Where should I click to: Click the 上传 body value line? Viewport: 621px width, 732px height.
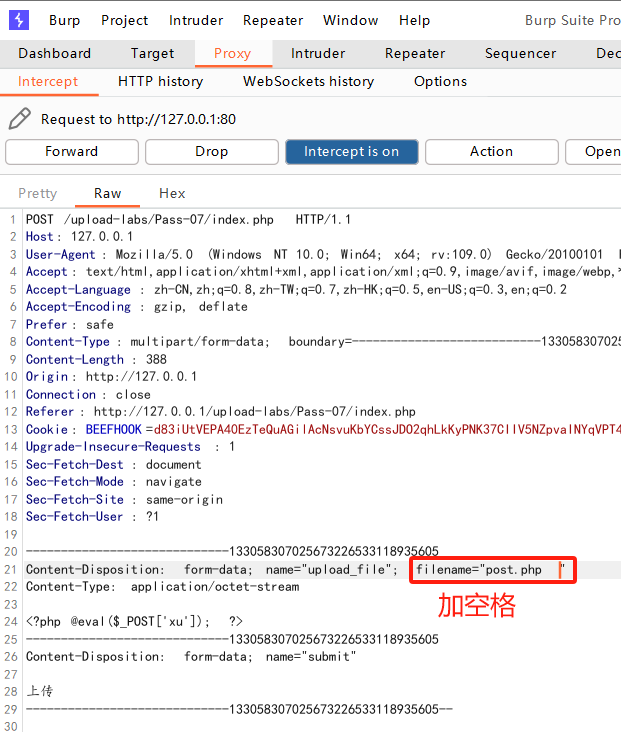[40, 691]
